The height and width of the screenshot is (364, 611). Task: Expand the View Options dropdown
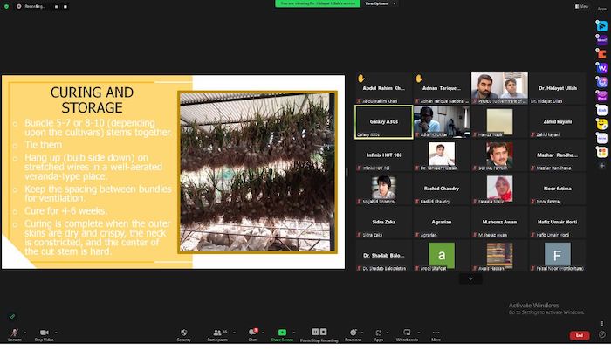click(x=376, y=3)
